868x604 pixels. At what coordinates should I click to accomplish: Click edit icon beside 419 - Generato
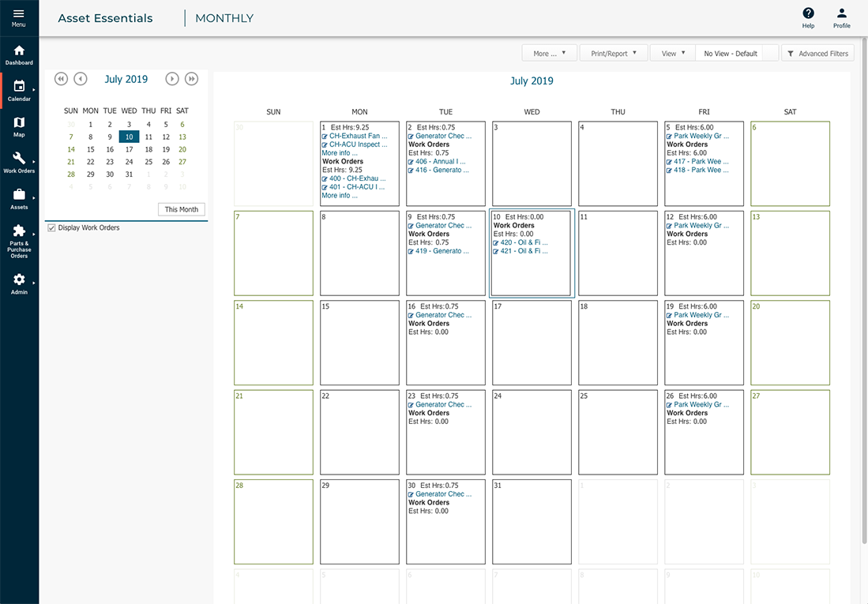[411, 251]
